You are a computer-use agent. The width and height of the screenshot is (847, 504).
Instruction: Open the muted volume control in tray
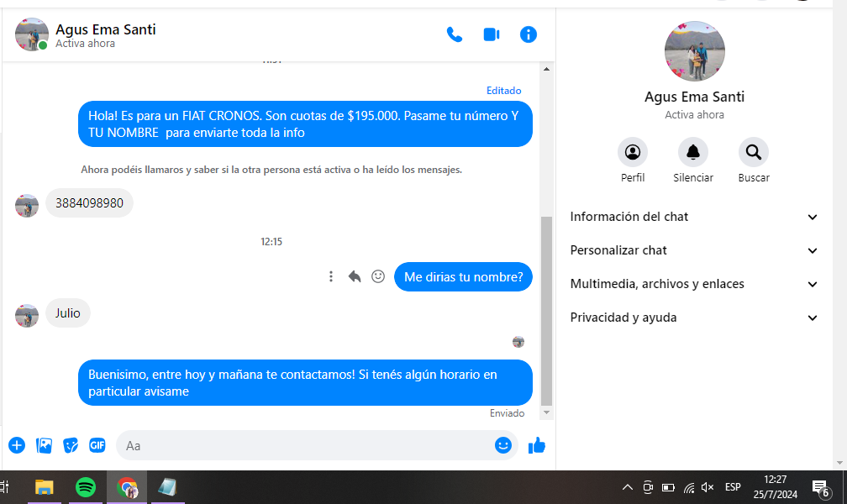708,487
